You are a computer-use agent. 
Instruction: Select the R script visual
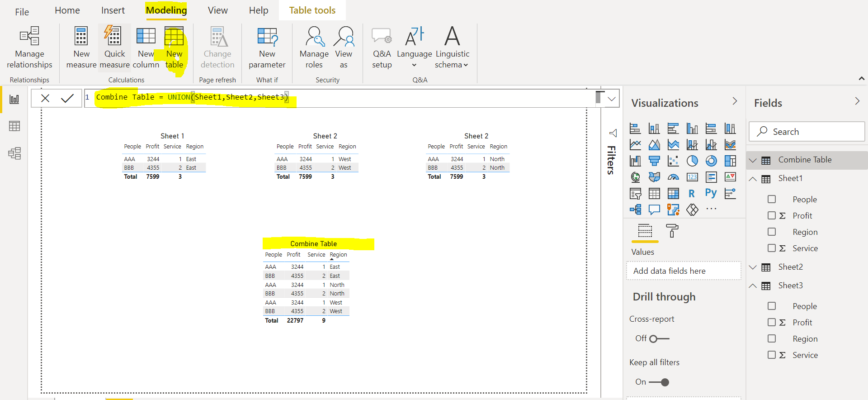[692, 194]
